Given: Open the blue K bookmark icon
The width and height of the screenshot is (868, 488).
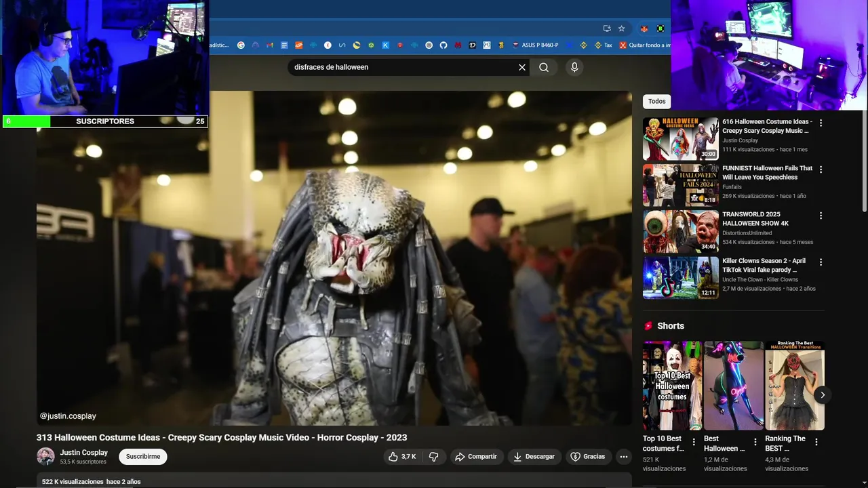Looking at the screenshot, I should [x=385, y=45].
